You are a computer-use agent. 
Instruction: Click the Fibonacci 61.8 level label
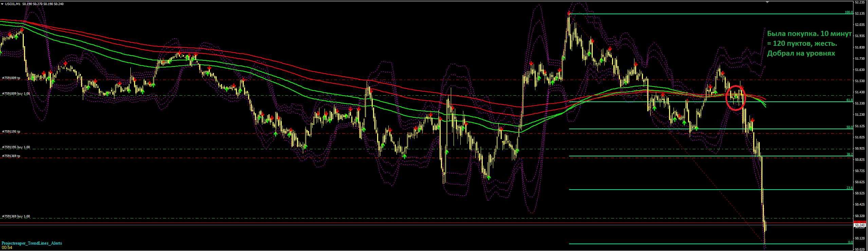(x=849, y=100)
